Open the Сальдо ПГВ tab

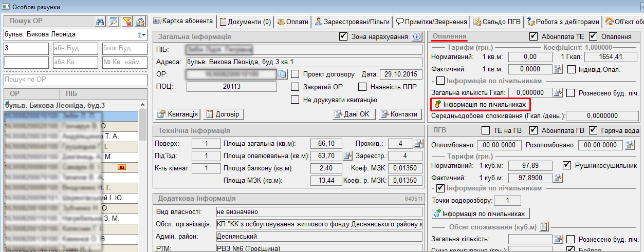[x=496, y=22]
